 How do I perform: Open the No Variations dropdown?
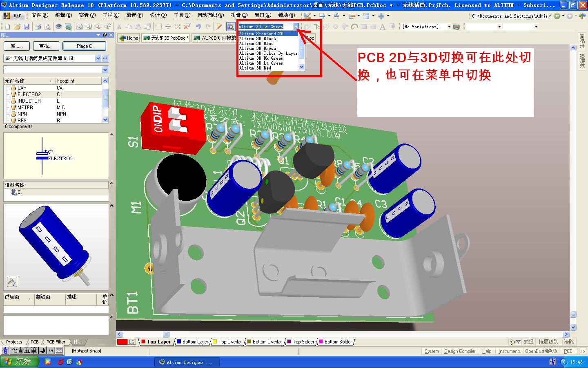click(x=449, y=27)
